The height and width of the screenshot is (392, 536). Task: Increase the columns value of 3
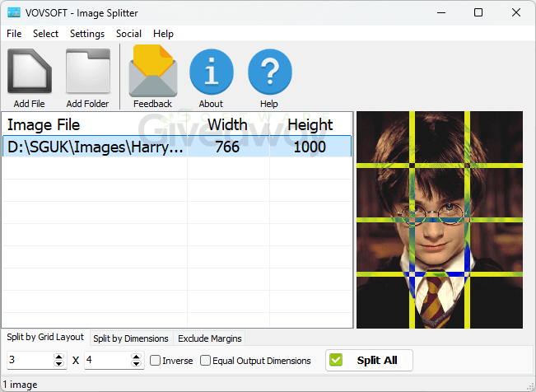coord(58,357)
